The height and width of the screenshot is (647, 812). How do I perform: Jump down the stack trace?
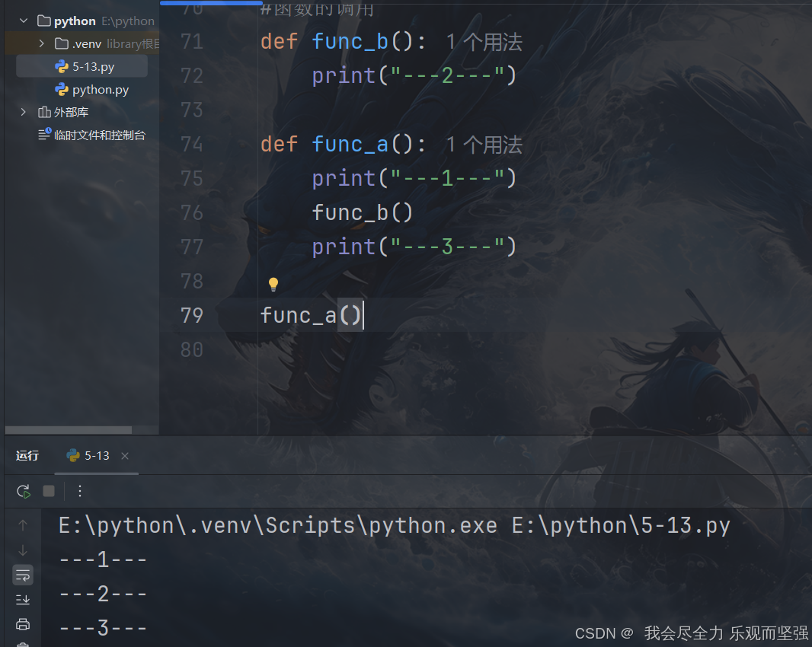pos(23,550)
